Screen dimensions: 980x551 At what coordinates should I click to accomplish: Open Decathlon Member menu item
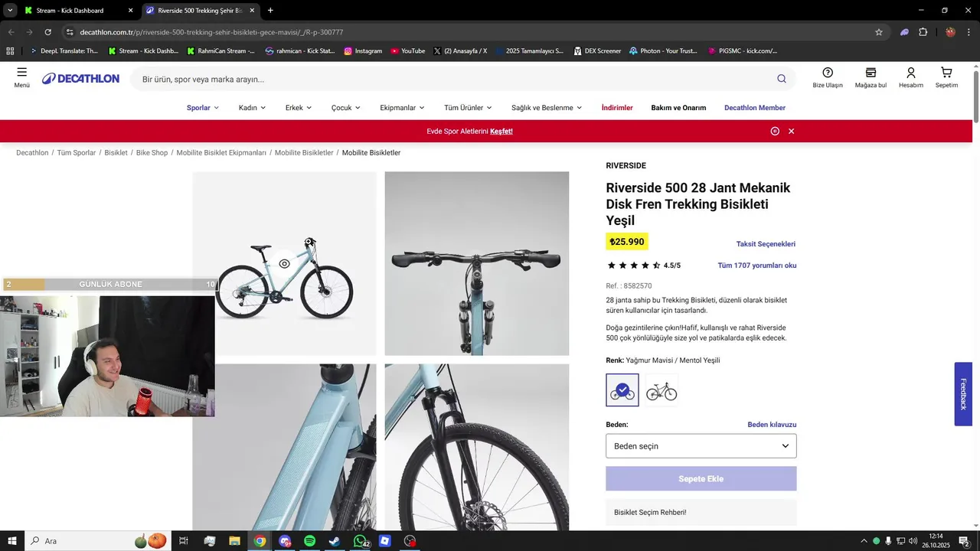pos(755,108)
